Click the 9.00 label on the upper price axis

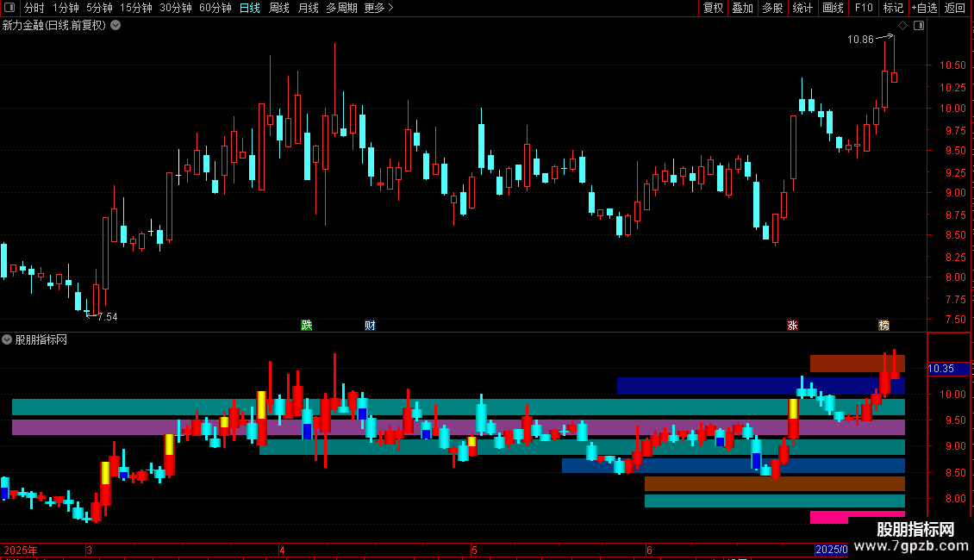(955, 192)
